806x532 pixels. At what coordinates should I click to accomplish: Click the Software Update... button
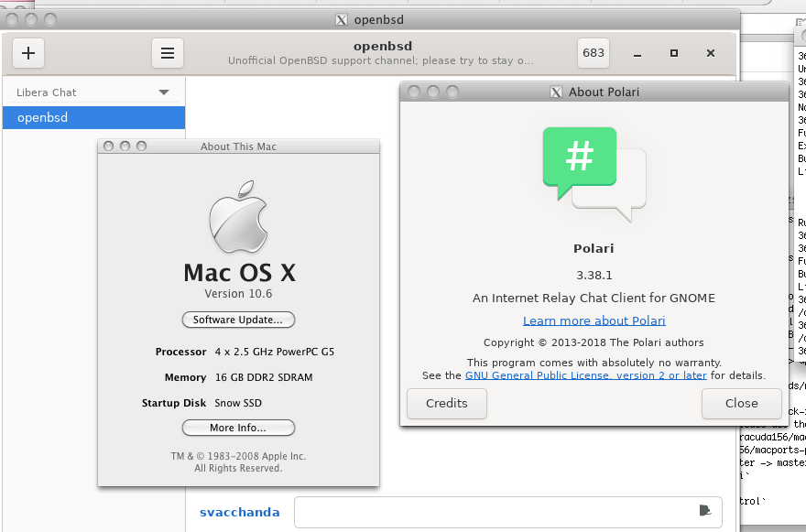[238, 320]
